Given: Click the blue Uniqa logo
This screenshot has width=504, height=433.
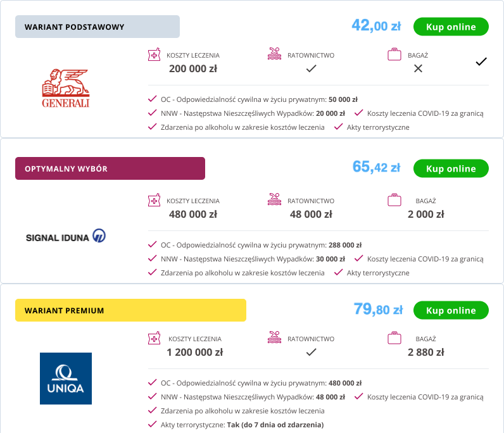Looking at the screenshot, I should tap(66, 379).
